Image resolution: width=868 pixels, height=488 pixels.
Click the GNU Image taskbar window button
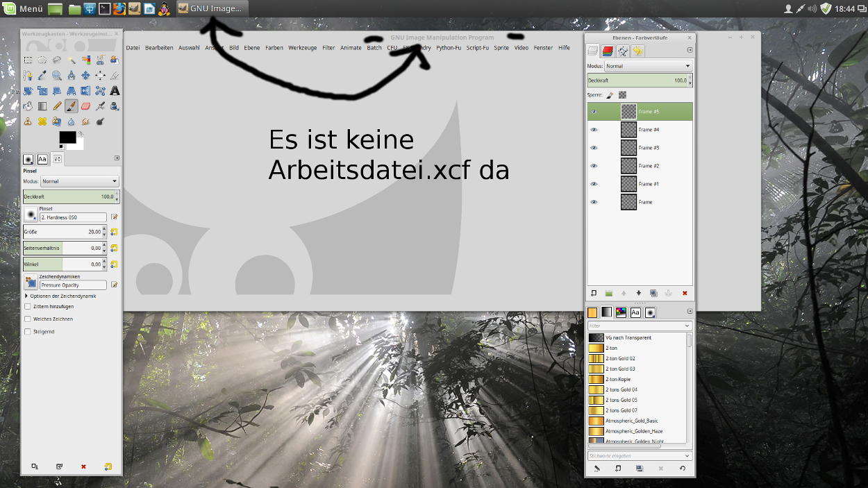point(211,8)
